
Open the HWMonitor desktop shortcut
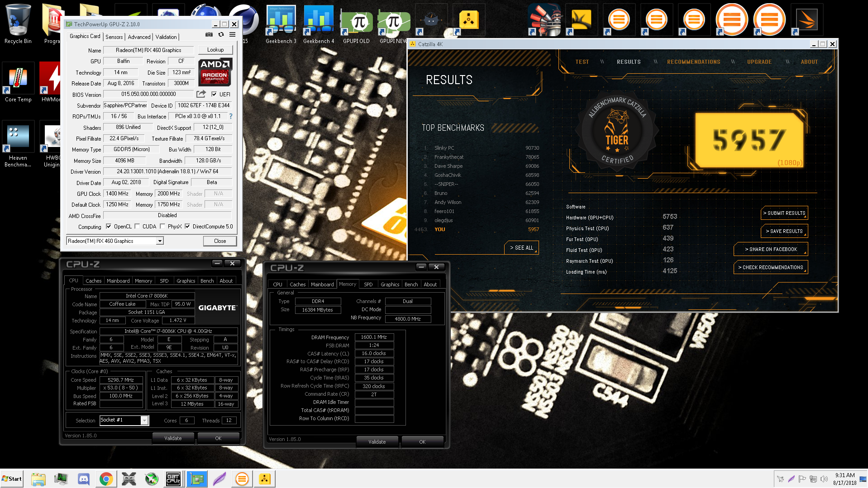click(50, 83)
